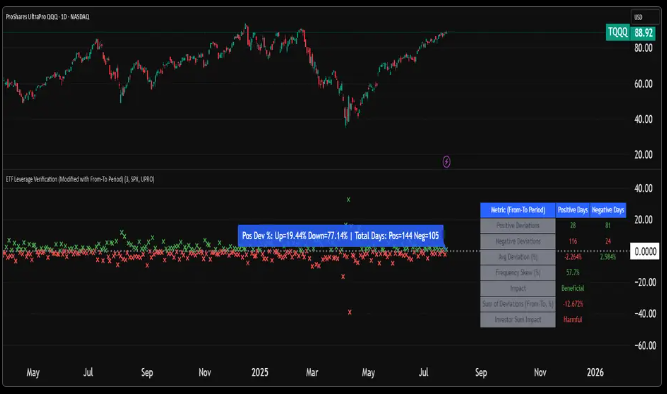Image resolution: width=667 pixels, height=394 pixels.
Task: Click the Frequency Skew (%) row label
Action: [518, 273]
